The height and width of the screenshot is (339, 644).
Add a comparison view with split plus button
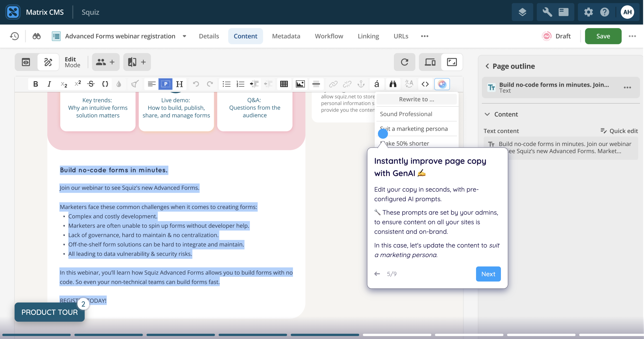click(137, 62)
